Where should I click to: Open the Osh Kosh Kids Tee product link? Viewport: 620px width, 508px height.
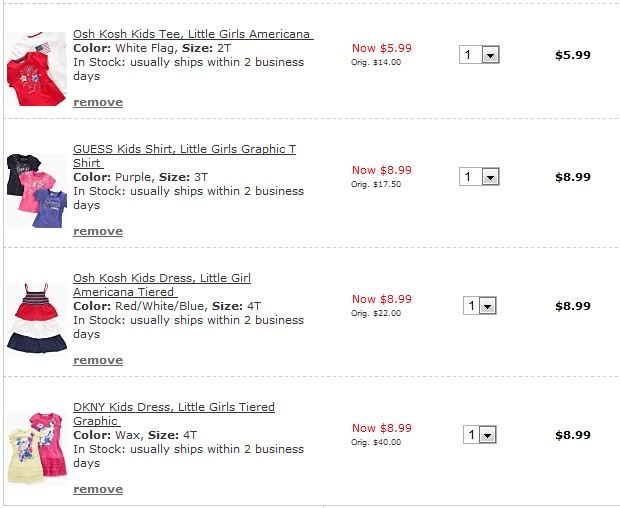click(192, 34)
